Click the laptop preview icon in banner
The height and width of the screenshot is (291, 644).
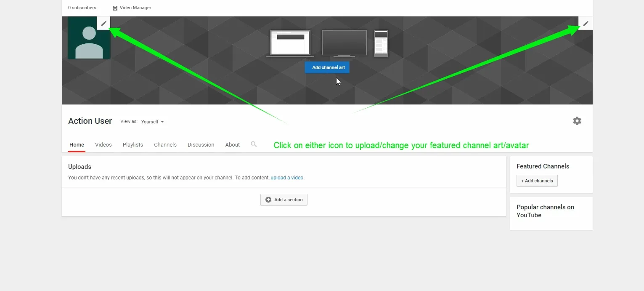[x=290, y=43]
